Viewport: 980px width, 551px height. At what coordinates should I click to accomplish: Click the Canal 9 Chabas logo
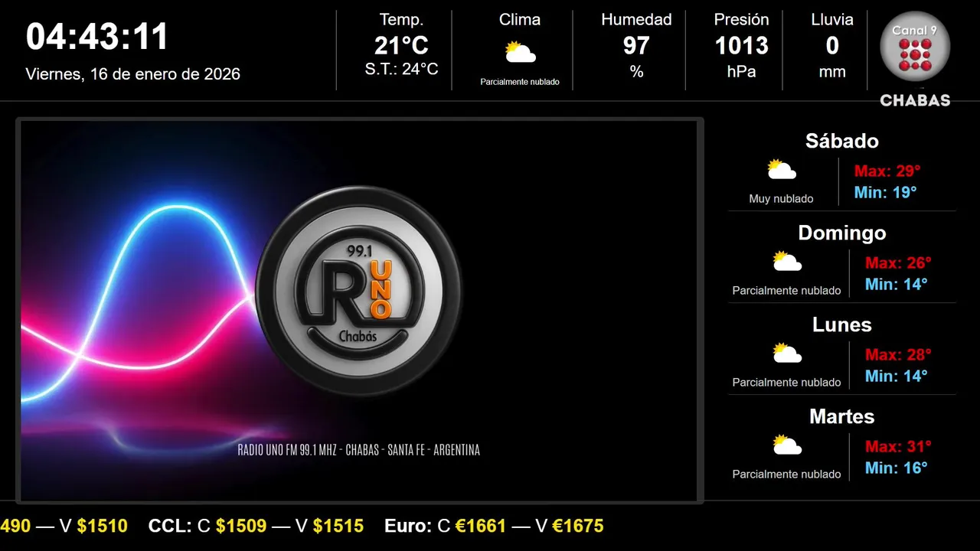(x=915, y=60)
